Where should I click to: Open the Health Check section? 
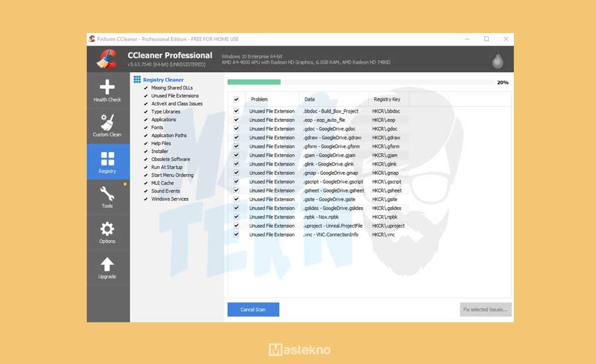click(x=107, y=91)
